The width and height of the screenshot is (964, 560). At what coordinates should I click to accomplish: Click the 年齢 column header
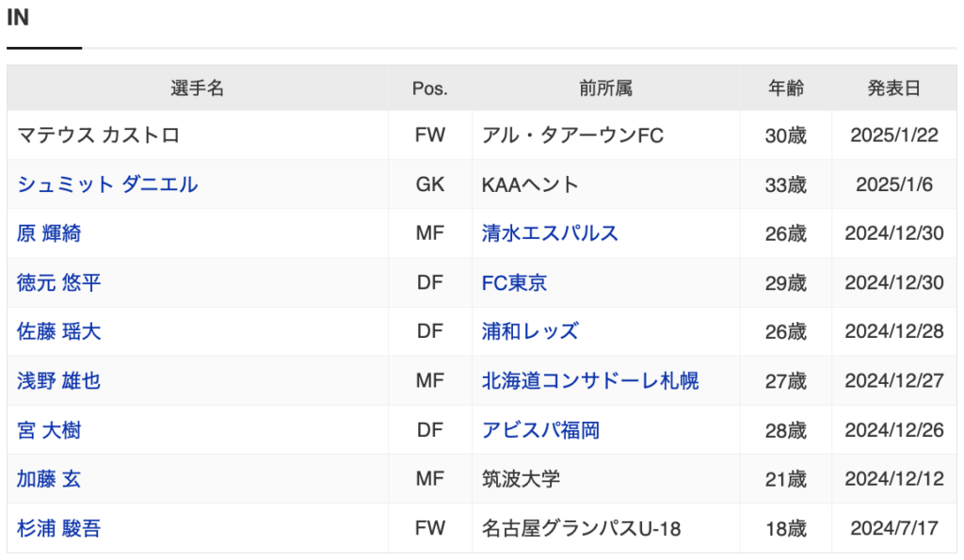click(786, 88)
